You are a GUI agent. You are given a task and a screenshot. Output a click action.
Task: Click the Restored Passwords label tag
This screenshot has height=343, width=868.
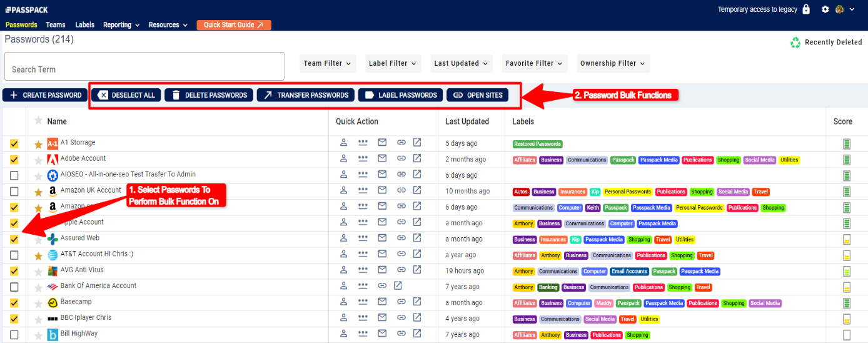coord(537,144)
